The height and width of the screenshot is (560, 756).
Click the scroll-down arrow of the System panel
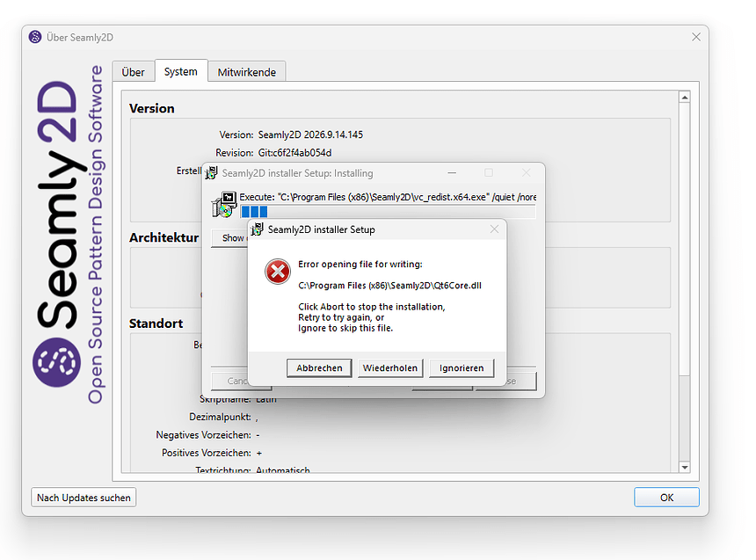click(x=684, y=467)
